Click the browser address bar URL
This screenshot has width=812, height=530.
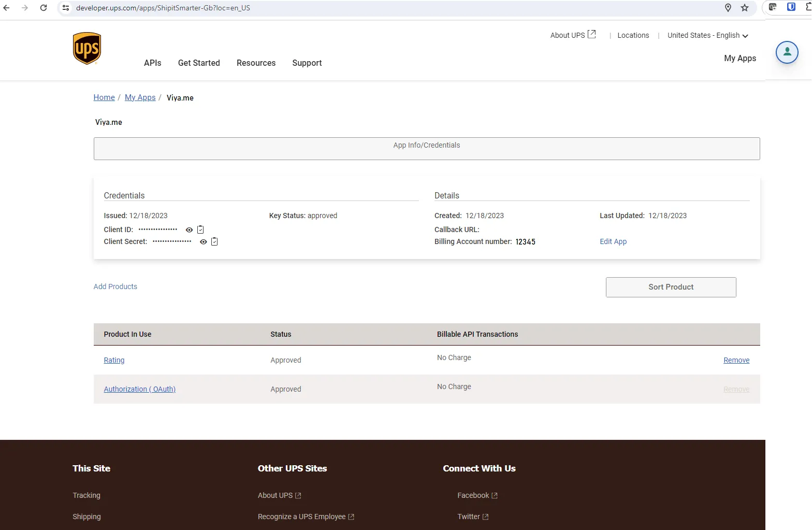click(x=163, y=8)
